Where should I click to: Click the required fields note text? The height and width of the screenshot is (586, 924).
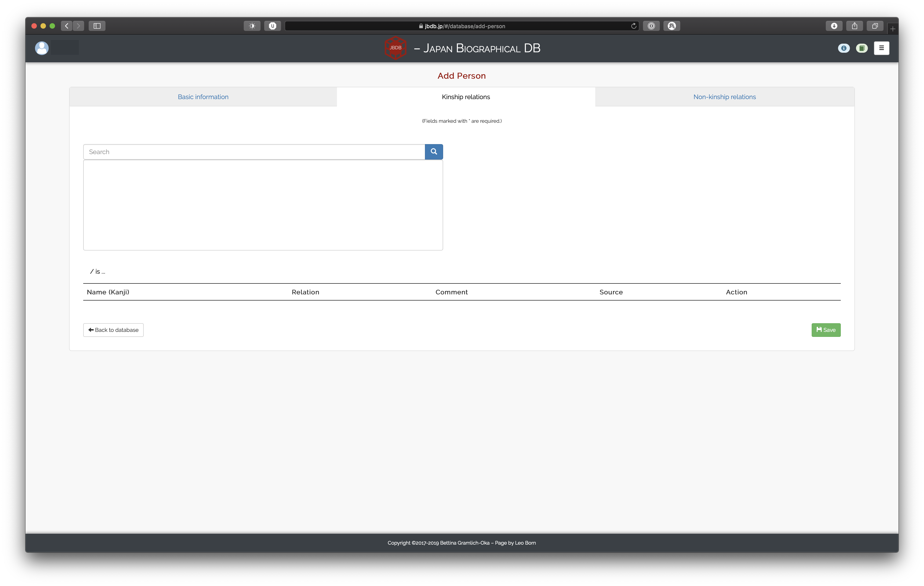462,121
